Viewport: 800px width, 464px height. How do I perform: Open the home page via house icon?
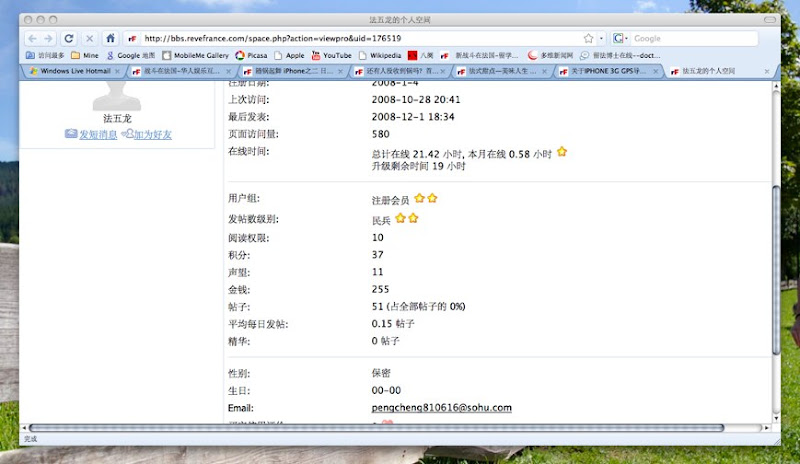[110, 38]
